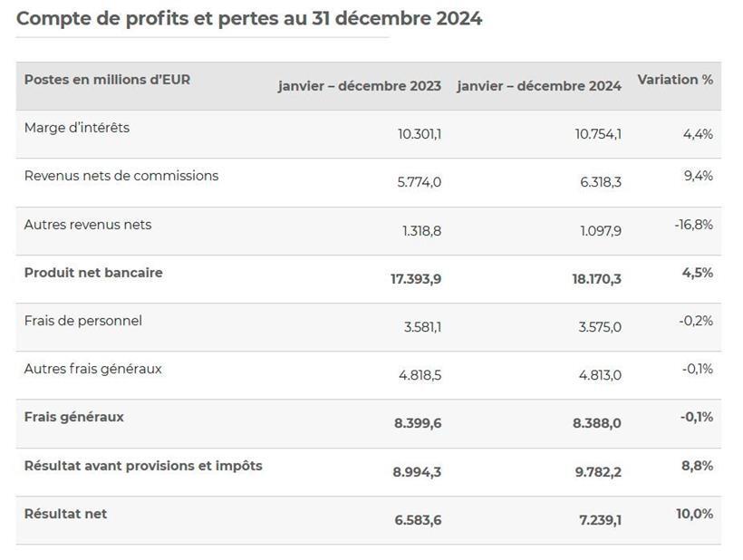The height and width of the screenshot is (560, 743).
Task: Click the 'Frais de personnel' row label
Action: [x=83, y=321]
